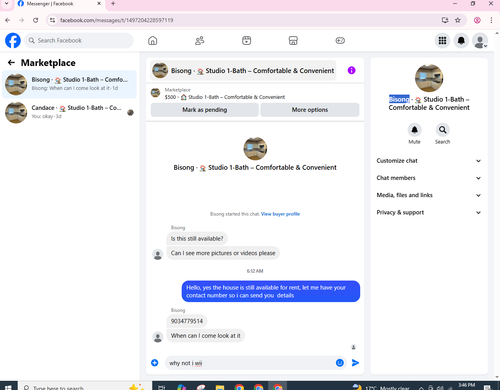The image size is (500, 390).
Task: Open the Marketplace storefront icon
Action: tap(293, 41)
